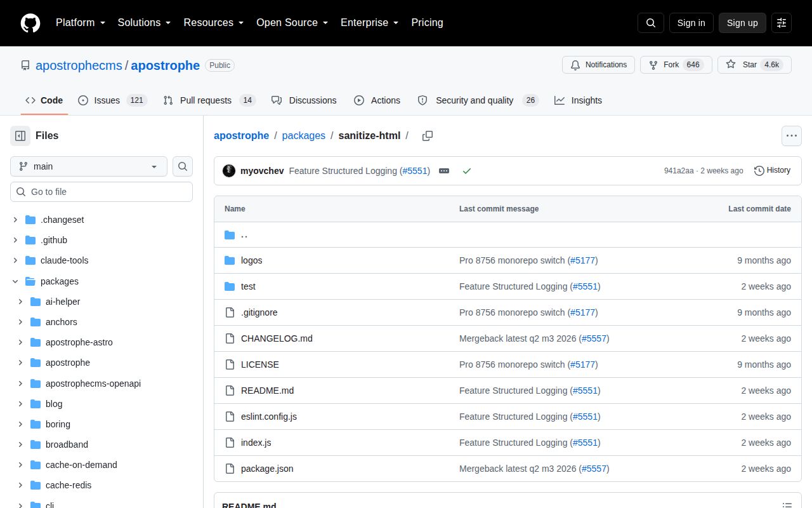Switch to the Pull requests tab
Viewport: 812px width, 508px height.
coord(209,100)
